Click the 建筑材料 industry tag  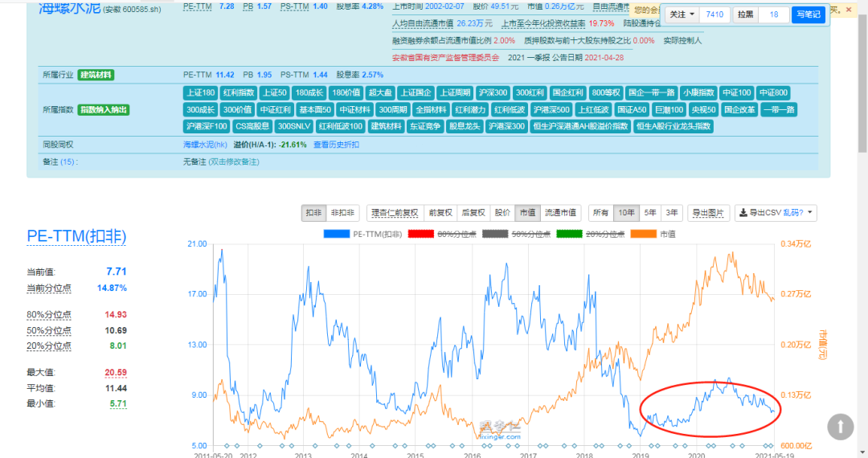pos(96,75)
